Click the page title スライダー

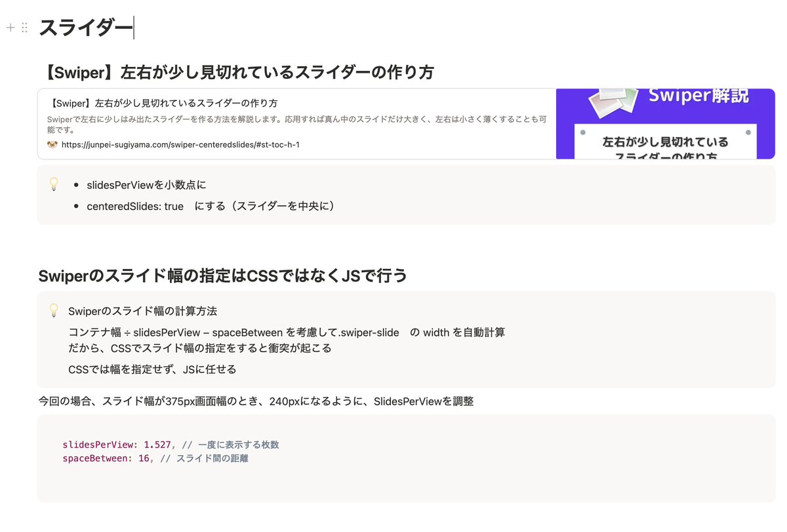86,28
